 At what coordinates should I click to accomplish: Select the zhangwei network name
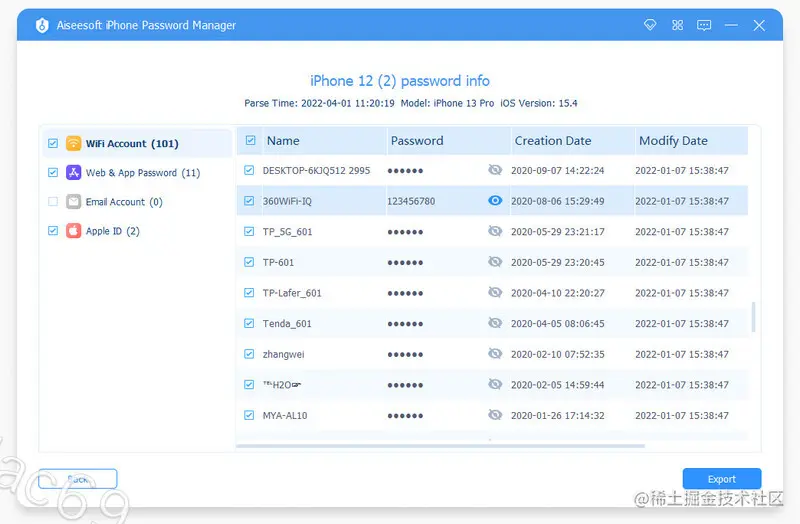[x=283, y=355]
